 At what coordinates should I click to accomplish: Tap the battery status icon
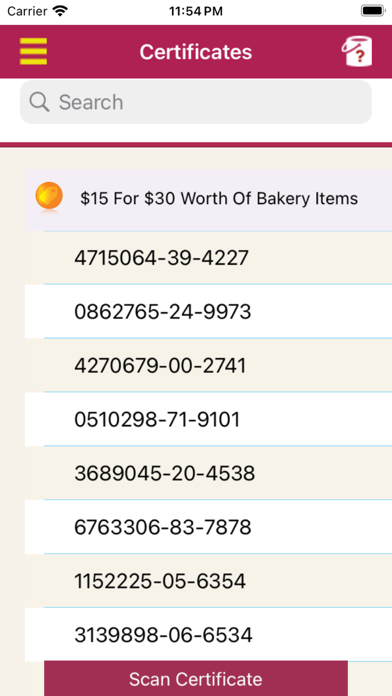pos(372,11)
